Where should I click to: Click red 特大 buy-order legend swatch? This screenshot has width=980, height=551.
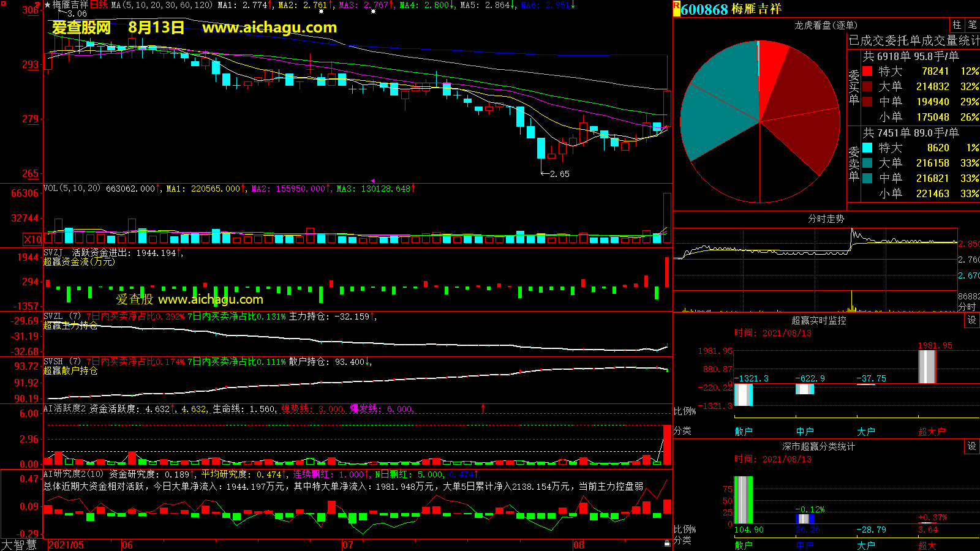[x=867, y=72]
